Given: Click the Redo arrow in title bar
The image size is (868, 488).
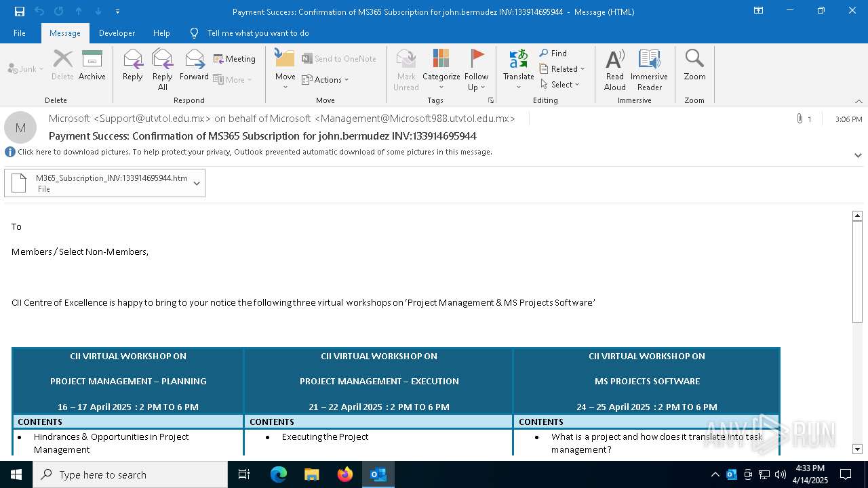Looking at the screenshot, I should click(58, 11).
